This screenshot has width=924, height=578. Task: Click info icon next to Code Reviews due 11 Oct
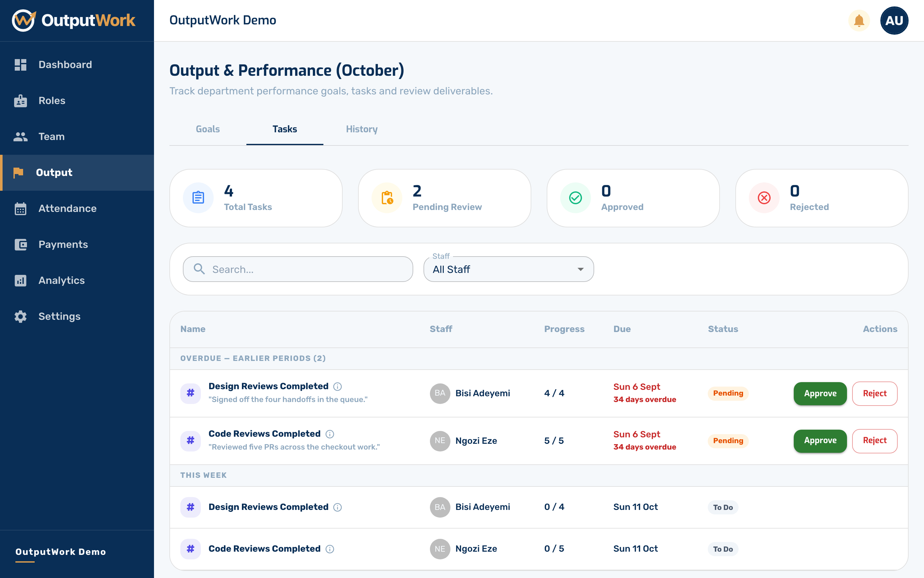330,549
